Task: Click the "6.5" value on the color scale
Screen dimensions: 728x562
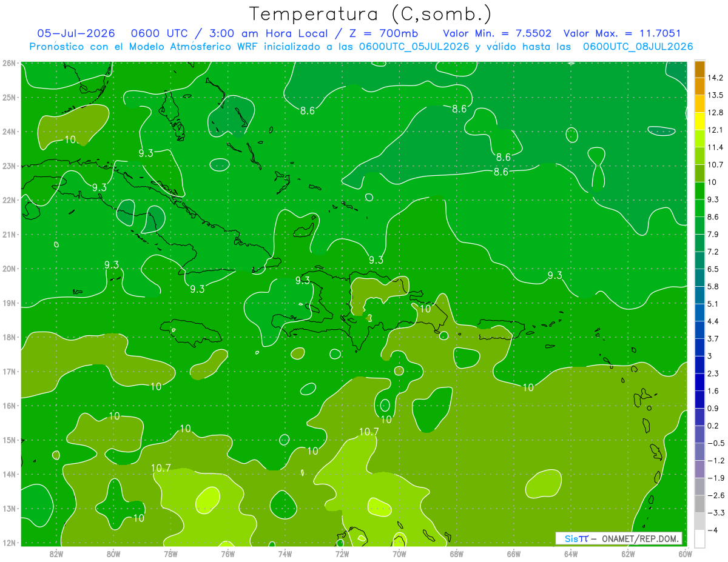Action: [713, 269]
